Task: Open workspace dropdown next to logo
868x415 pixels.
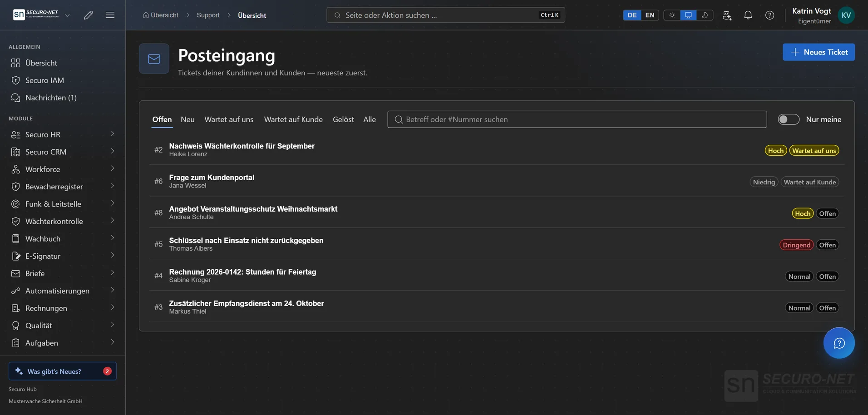Action: pos(67,15)
